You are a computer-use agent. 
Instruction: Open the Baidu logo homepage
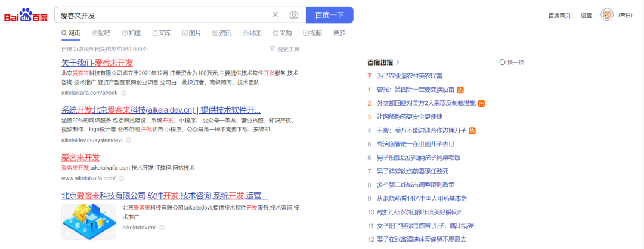[x=26, y=16]
